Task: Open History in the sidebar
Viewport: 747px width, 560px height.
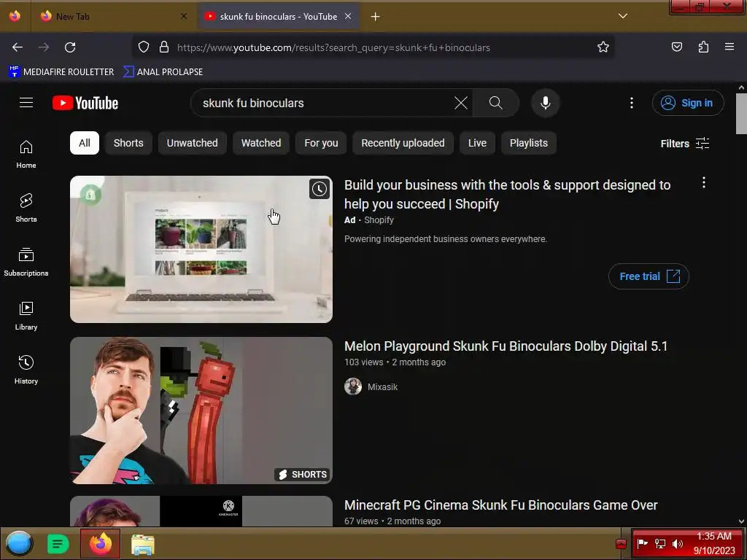Action: click(x=26, y=370)
